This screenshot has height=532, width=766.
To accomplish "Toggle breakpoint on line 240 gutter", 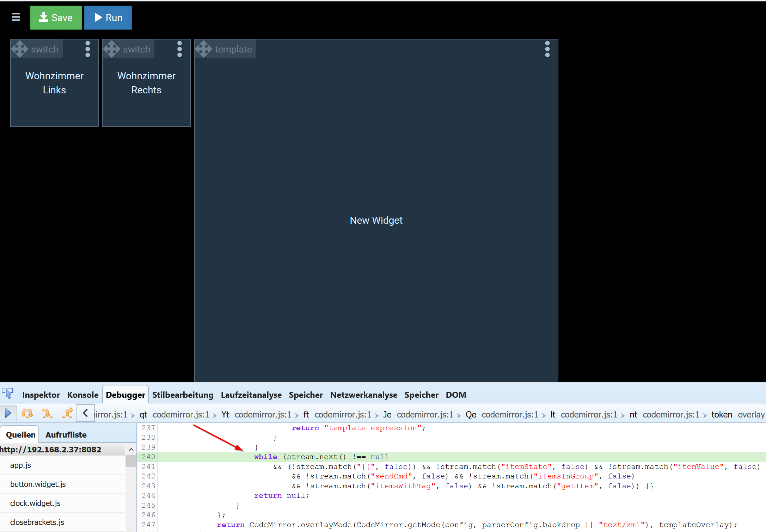I will click(148, 457).
